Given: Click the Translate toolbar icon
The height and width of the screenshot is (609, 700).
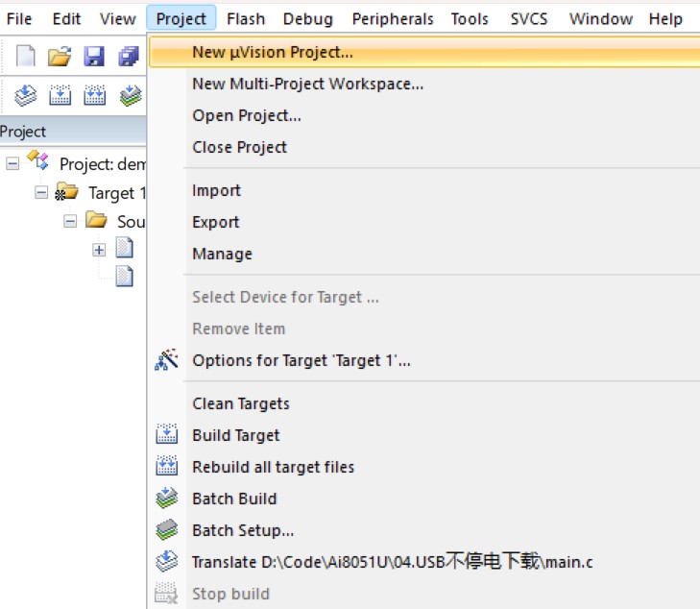Looking at the screenshot, I should [26, 95].
